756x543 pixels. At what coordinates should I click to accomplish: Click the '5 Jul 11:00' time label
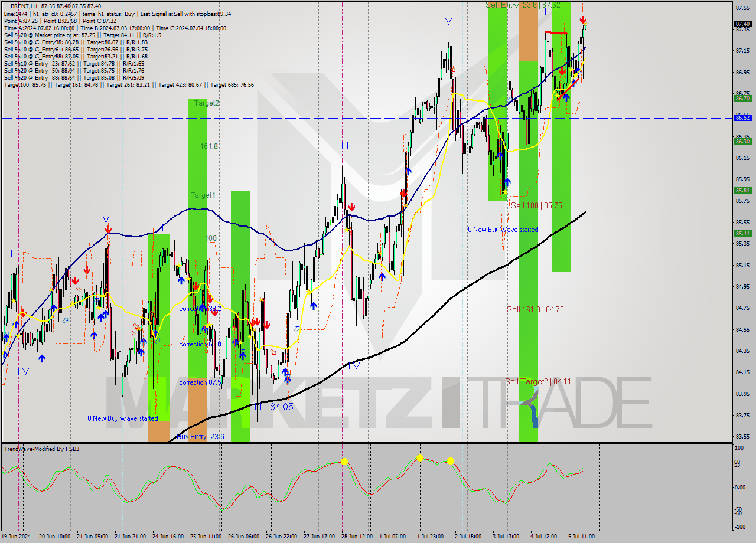pos(582,537)
